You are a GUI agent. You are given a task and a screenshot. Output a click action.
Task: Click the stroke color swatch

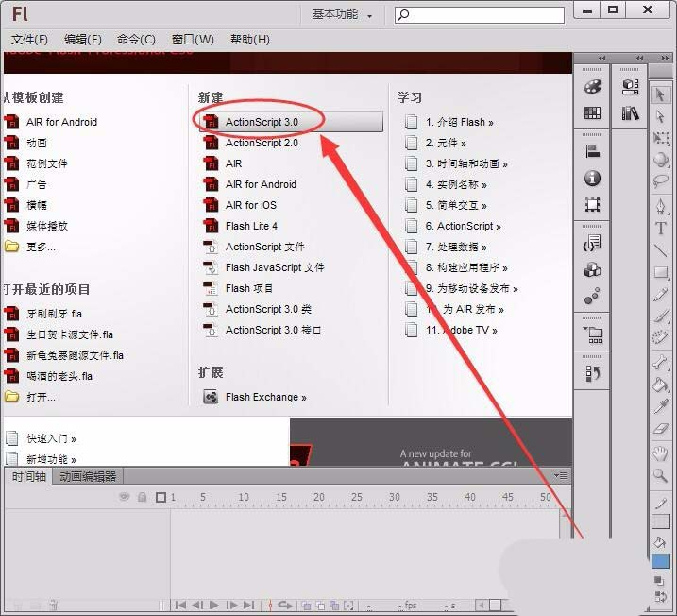pos(661,521)
